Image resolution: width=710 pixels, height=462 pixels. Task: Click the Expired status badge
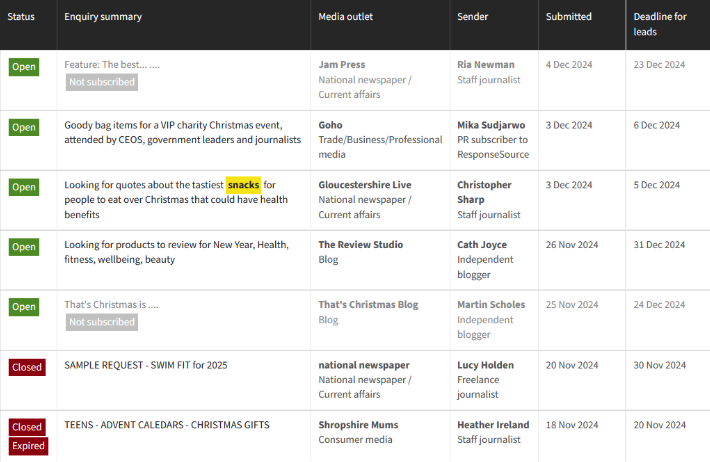(x=28, y=446)
